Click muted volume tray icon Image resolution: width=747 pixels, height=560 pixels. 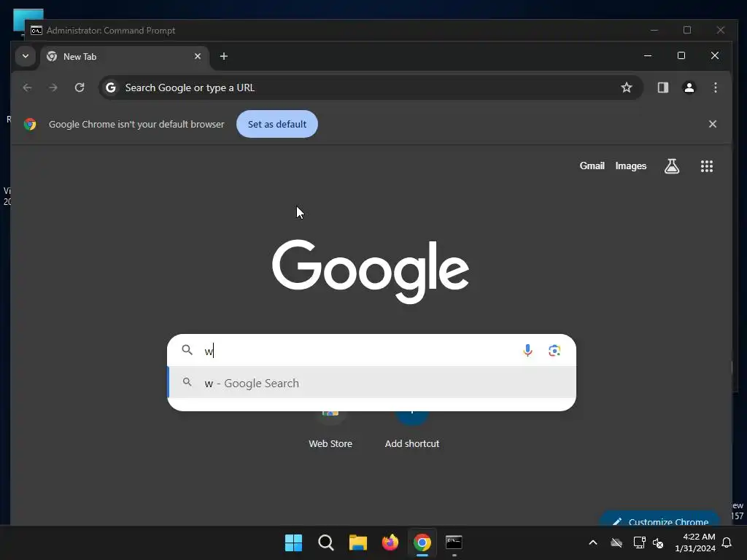tap(659, 542)
